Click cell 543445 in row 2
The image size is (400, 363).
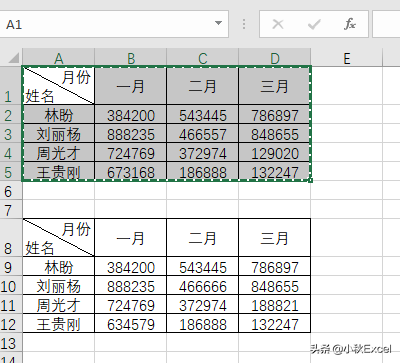pos(203,114)
